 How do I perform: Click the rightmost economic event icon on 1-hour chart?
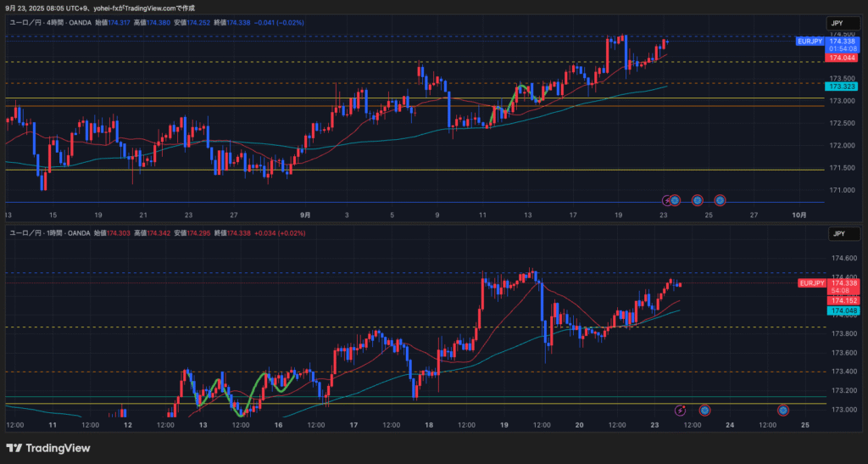tap(783, 411)
